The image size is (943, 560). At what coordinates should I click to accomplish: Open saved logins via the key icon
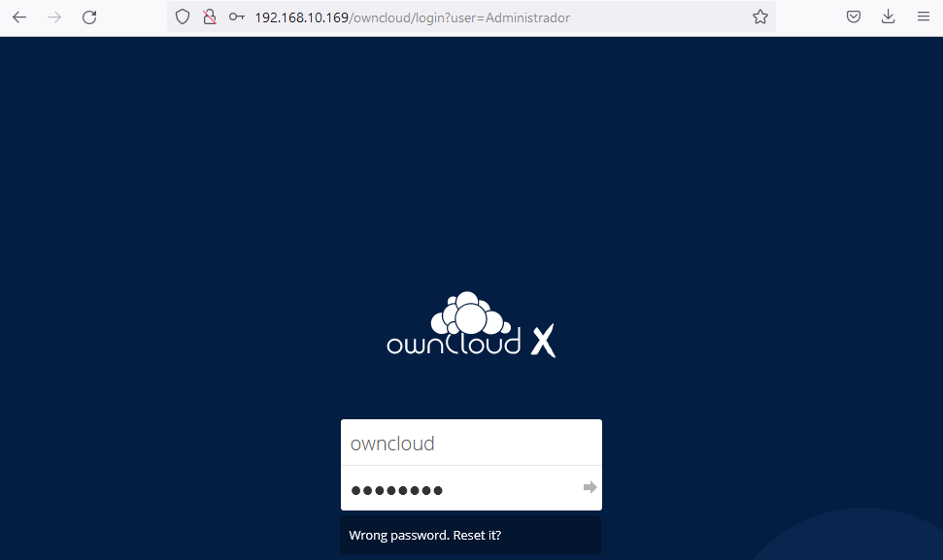(236, 17)
